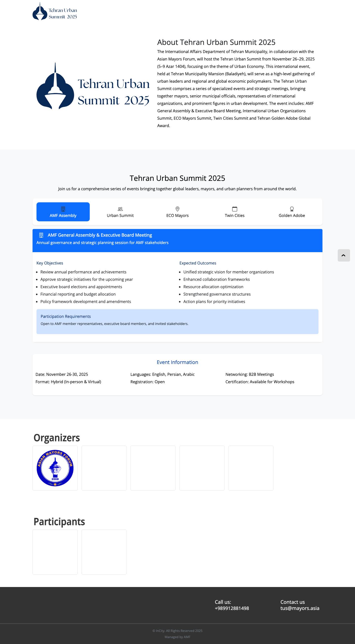Click 'Policy framework development and amendments'
The height and width of the screenshot is (644, 355).
pos(86,302)
